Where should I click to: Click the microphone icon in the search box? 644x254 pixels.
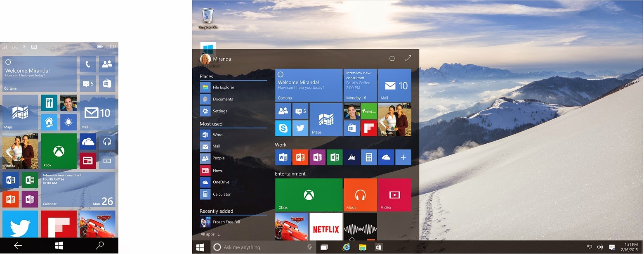(309, 247)
